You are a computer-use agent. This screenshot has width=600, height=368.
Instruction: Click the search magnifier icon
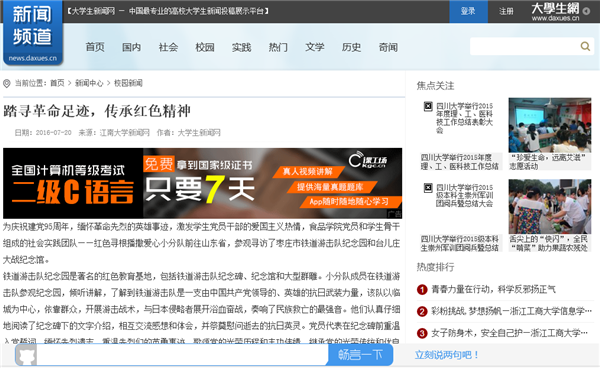(x=585, y=46)
